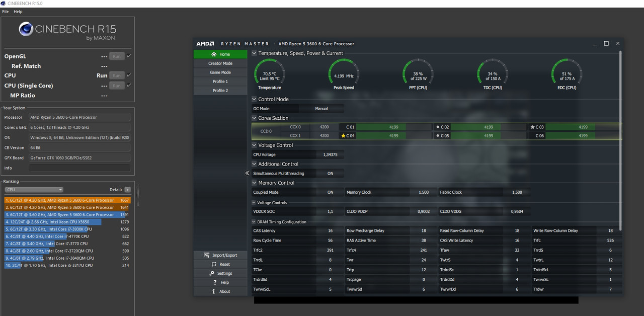The height and width of the screenshot is (316, 644).
Task: Click the Temperature gauge
Action: tap(269, 74)
